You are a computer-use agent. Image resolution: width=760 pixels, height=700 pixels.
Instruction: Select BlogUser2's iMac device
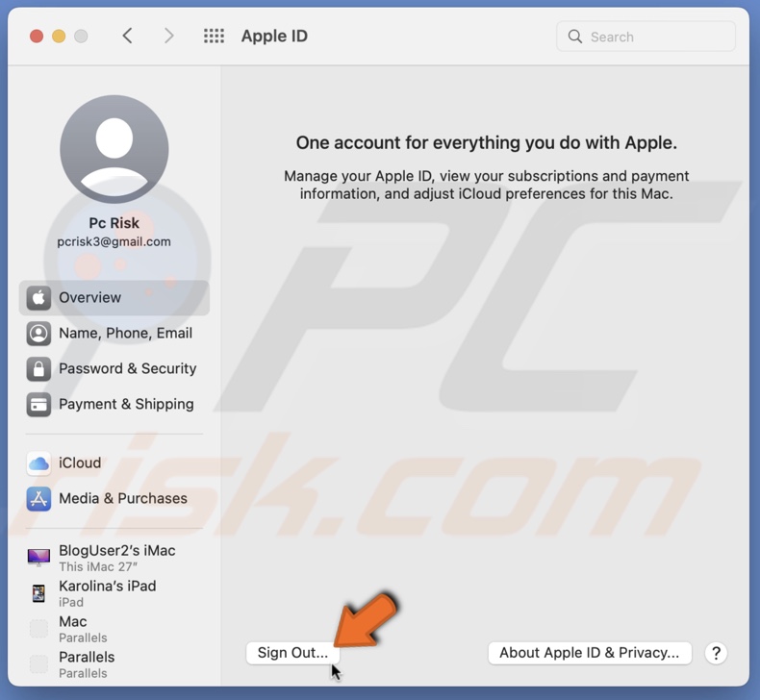pyautogui.click(x=114, y=558)
